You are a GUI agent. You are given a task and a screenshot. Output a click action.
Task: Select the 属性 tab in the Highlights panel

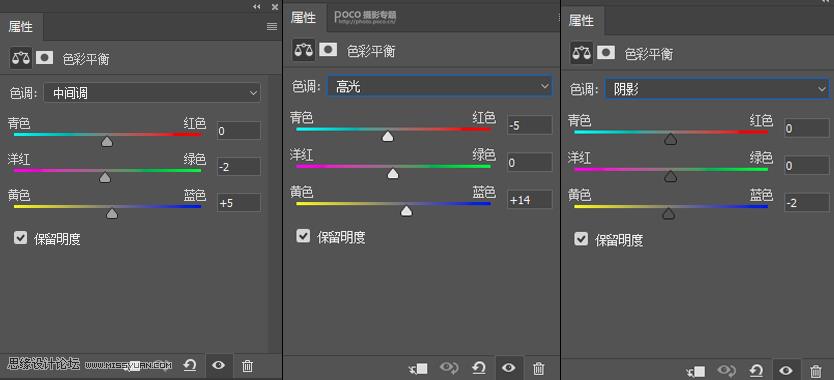click(x=303, y=18)
